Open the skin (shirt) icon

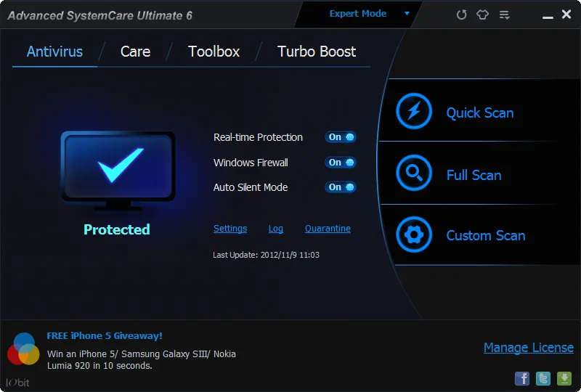click(482, 15)
